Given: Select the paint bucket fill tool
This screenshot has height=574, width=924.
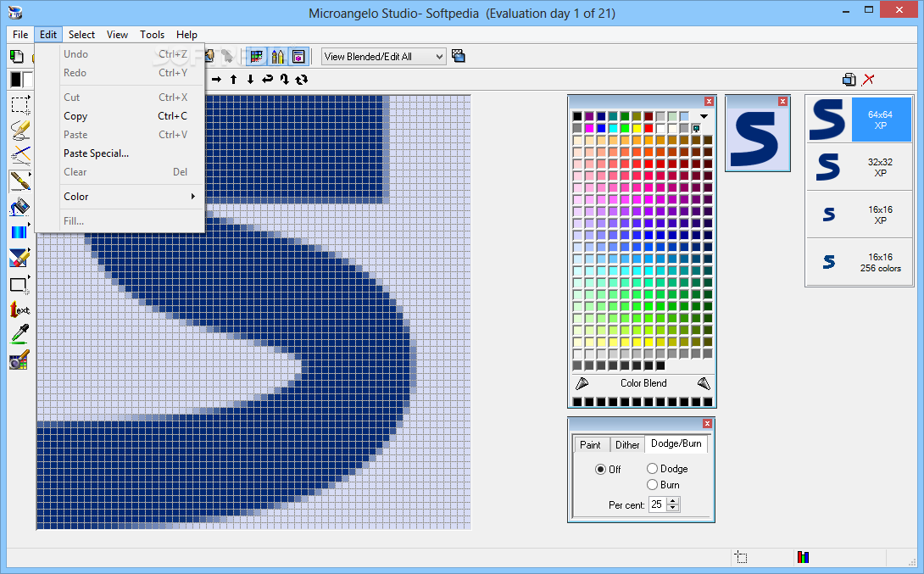Looking at the screenshot, I should pyautogui.click(x=20, y=207).
